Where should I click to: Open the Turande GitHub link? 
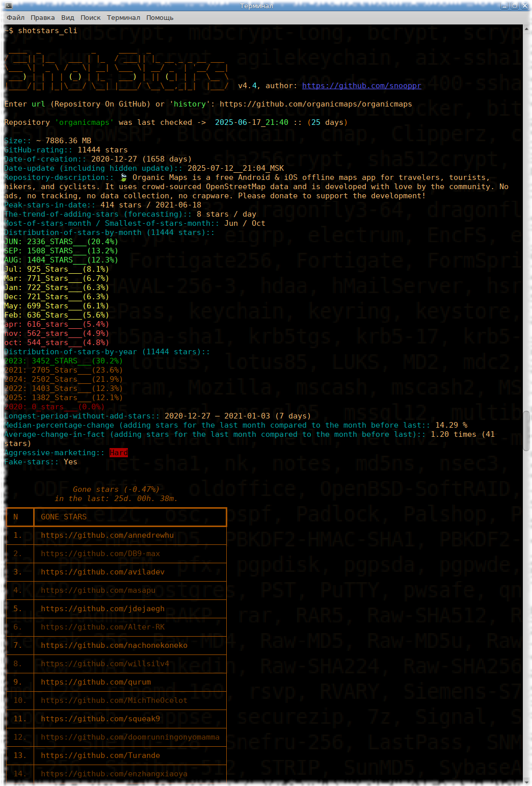[100, 755]
